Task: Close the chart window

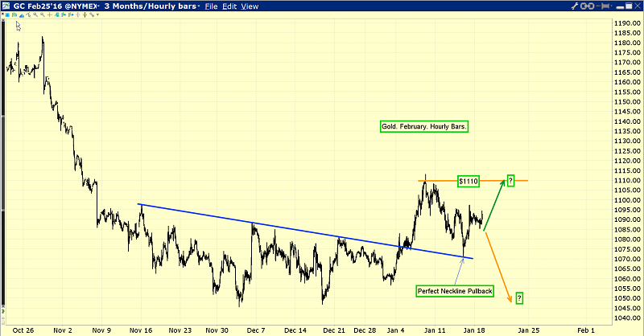Action: pyautogui.click(x=638, y=6)
